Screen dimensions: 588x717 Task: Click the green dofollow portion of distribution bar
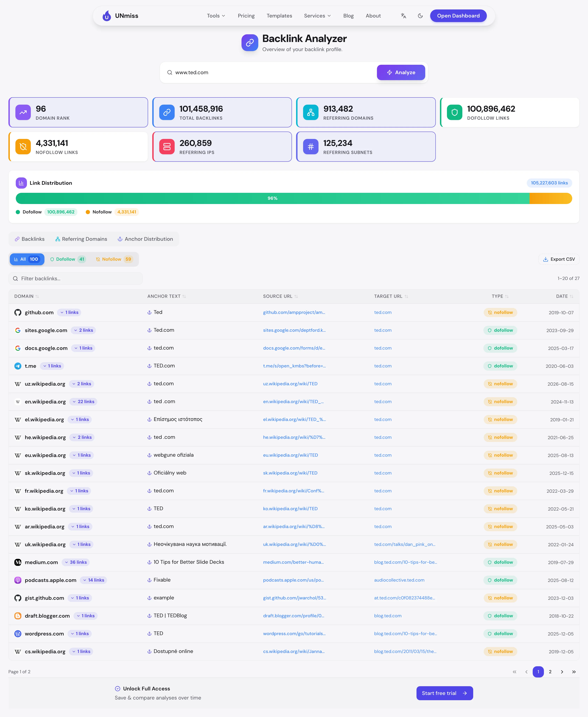tap(272, 198)
